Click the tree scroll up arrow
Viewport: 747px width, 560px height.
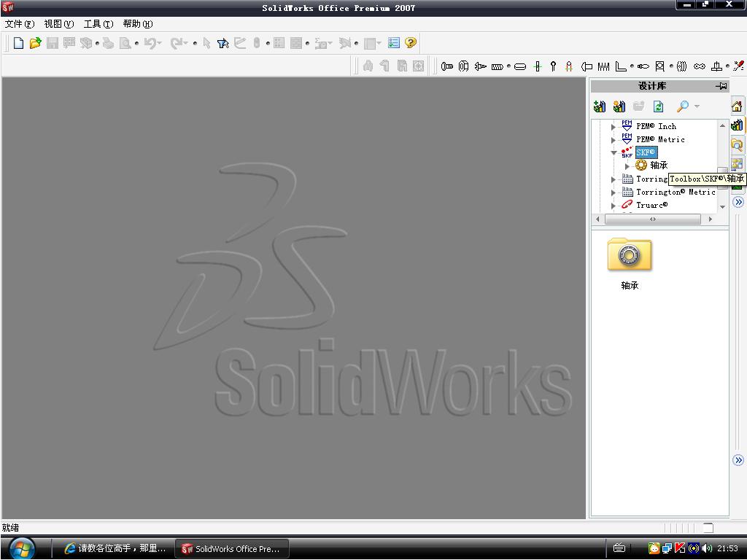722,125
